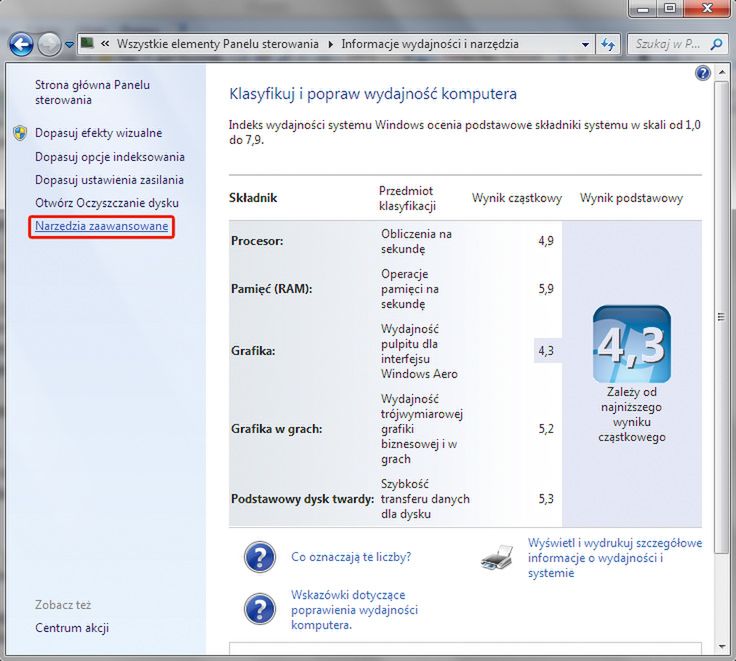Click the 'Wynik podstawowy' column header

click(631, 198)
